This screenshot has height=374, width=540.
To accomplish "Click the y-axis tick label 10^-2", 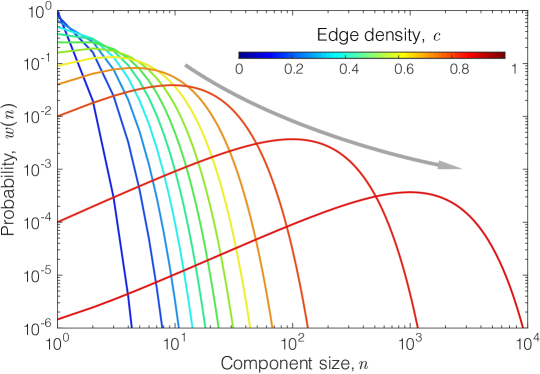I will [x=38, y=115].
